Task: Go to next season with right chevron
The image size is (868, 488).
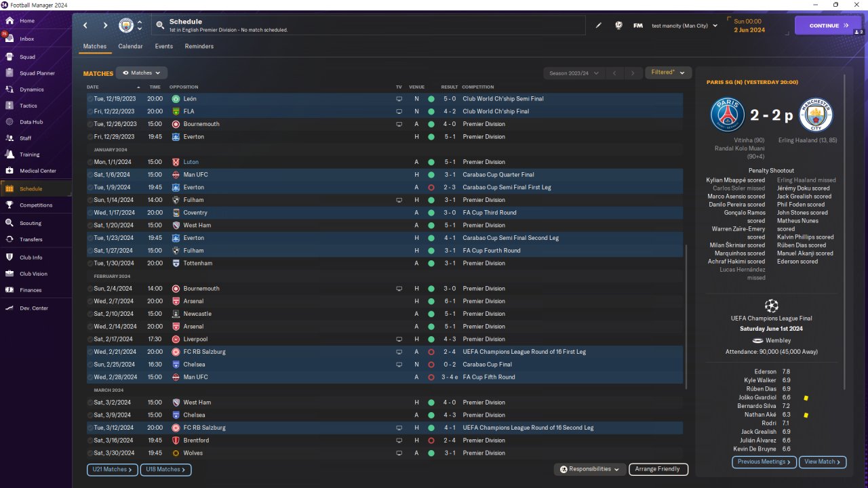Action: (633, 73)
